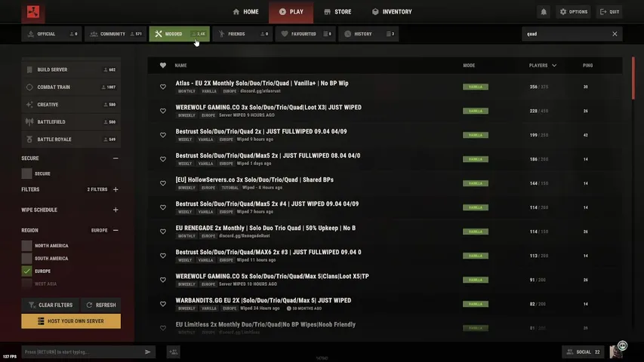The width and height of the screenshot is (644, 362).
Task: Sort by Players column arrow
Action: 554,66
